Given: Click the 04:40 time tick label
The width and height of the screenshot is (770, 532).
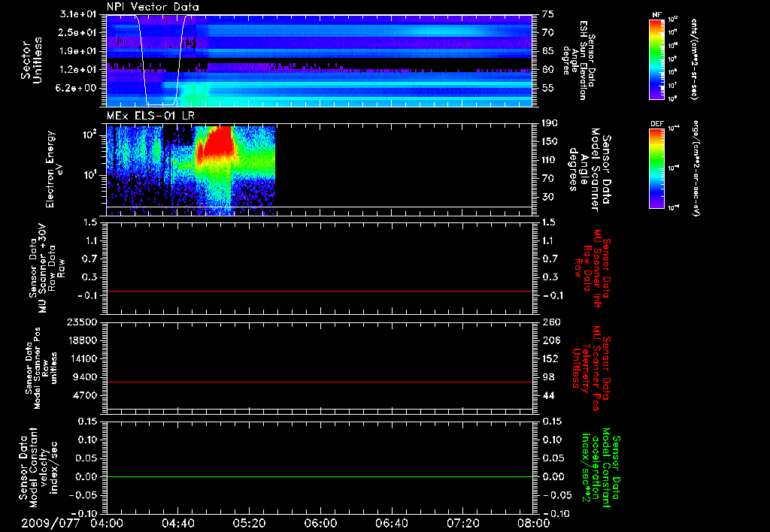Looking at the screenshot, I should click(177, 523).
